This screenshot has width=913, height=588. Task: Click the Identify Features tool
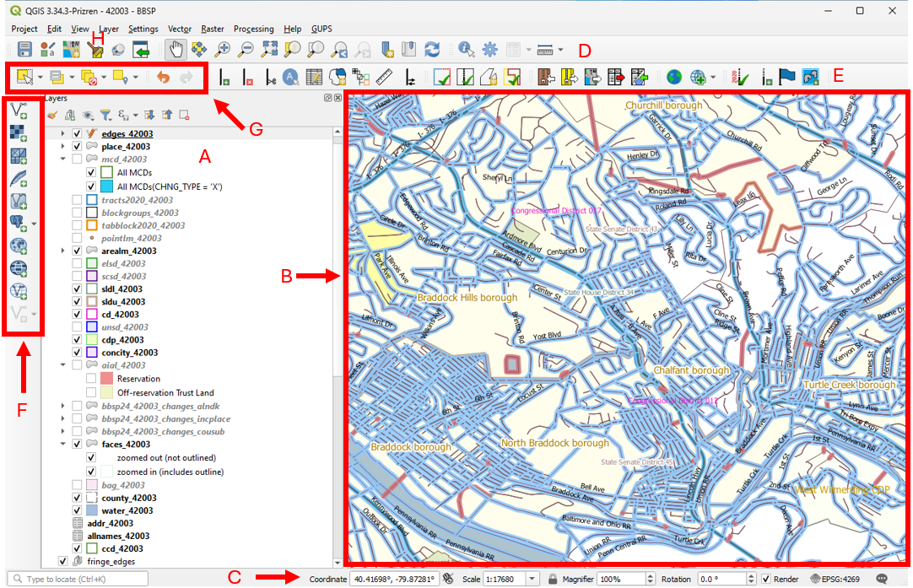[466, 49]
